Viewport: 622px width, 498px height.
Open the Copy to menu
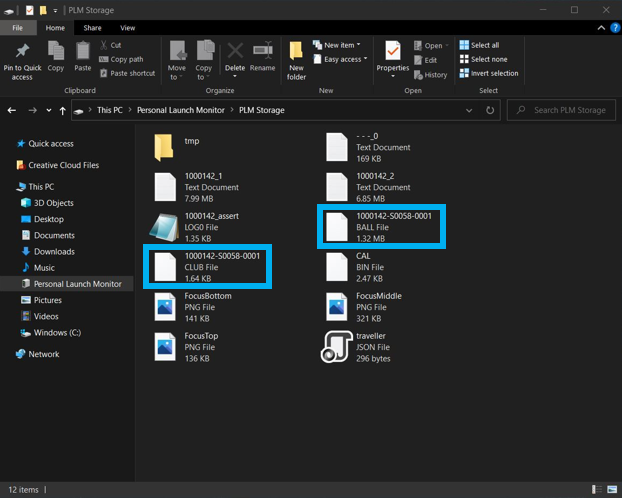pos(204,61)
